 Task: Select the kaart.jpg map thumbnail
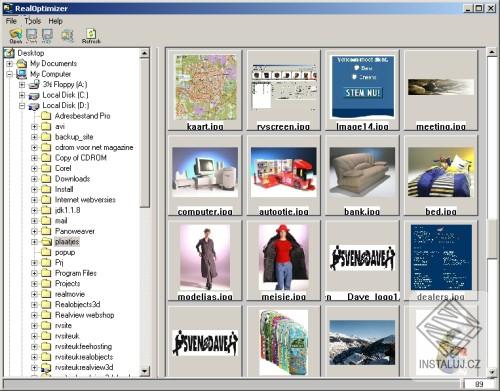pos(205,88)
